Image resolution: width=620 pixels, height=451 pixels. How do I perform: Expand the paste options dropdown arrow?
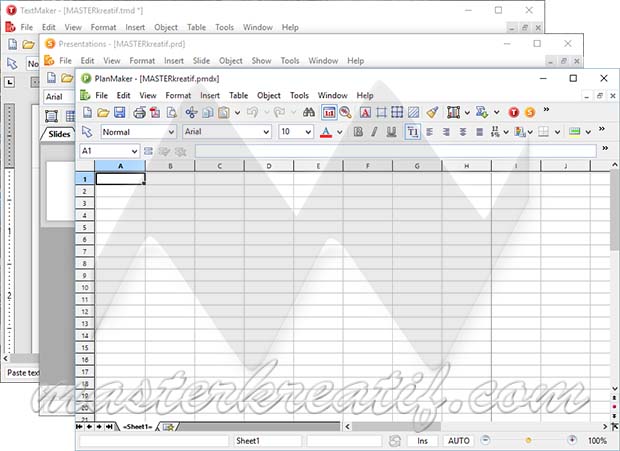237,113
